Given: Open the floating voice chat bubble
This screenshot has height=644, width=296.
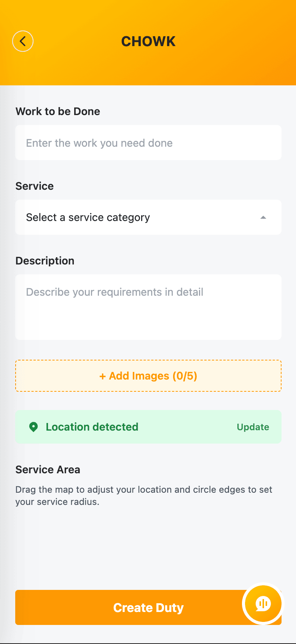Looking at the screenshot, I should (263, 604).
